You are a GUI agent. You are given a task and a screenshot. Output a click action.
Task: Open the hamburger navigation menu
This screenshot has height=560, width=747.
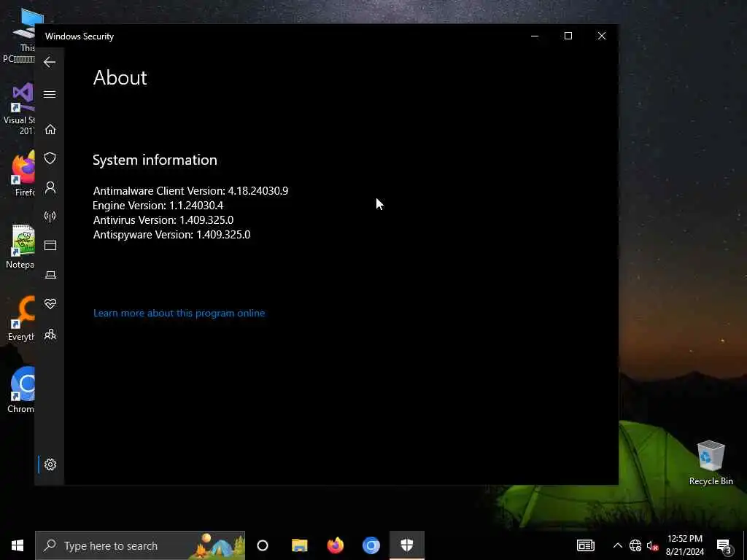pyautogui.click(x=50, y=94)
